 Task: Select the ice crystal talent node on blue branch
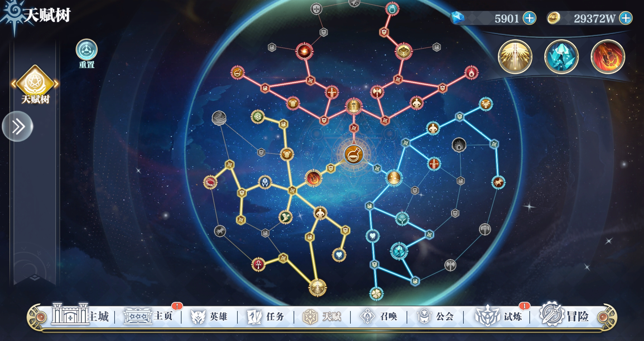click(399, 251)
